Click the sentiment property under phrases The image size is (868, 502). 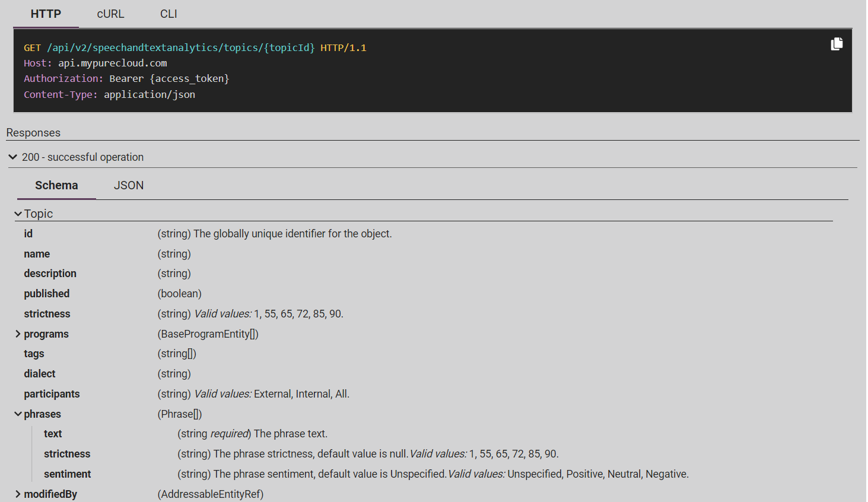pyautogui.click(x=67, y=474)
